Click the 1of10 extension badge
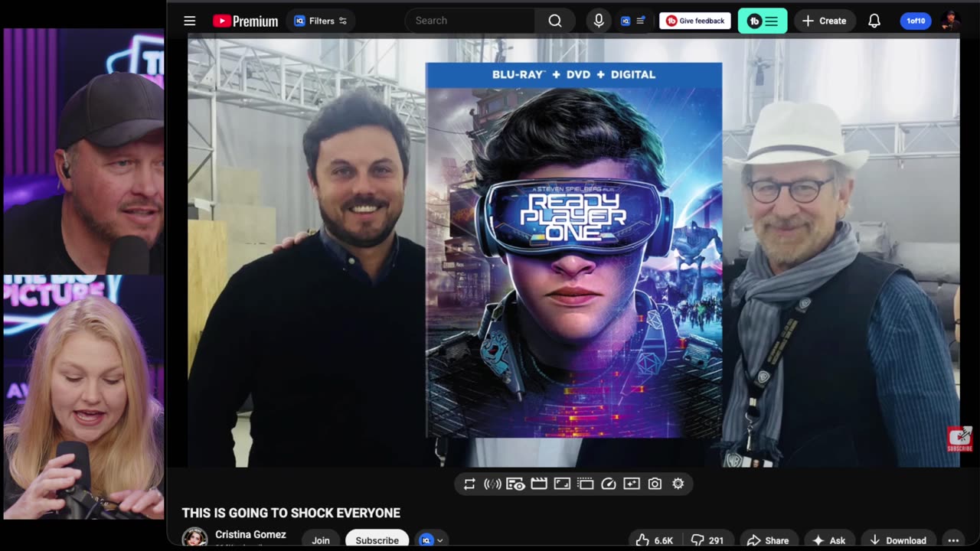Image resolution: width=980 pixels, height=551 pixels. [916, 21]
